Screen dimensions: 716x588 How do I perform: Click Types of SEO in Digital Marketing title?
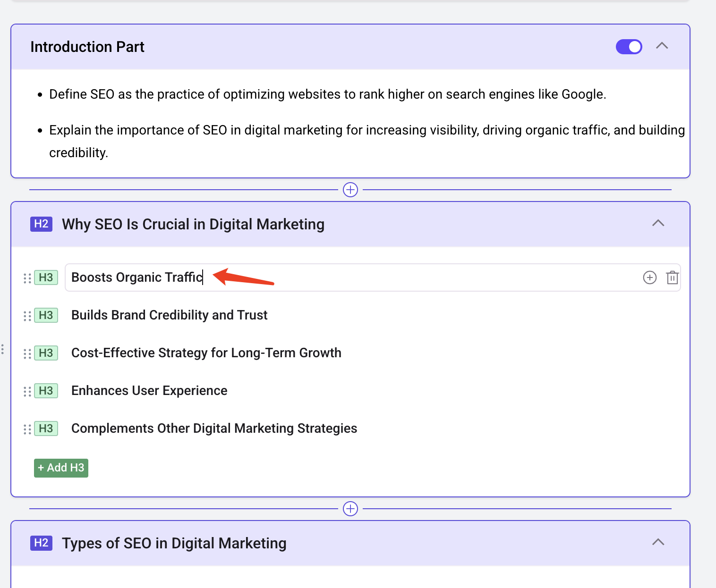pos(174,543)
